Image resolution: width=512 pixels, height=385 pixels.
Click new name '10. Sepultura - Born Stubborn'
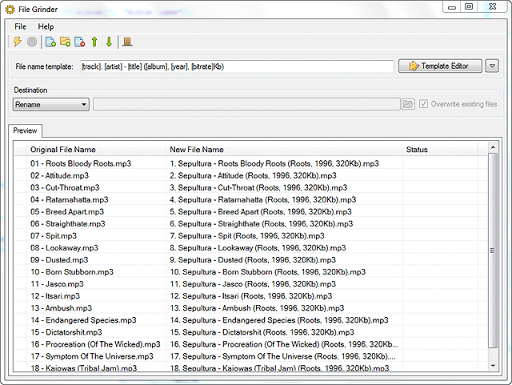tap(268, 272)
